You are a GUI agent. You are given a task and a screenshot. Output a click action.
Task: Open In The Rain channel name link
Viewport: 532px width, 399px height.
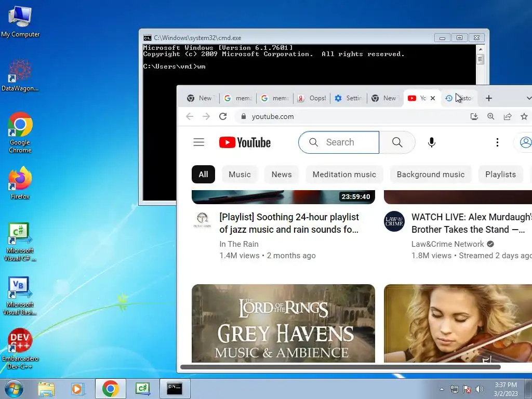[x=239, y=244]
